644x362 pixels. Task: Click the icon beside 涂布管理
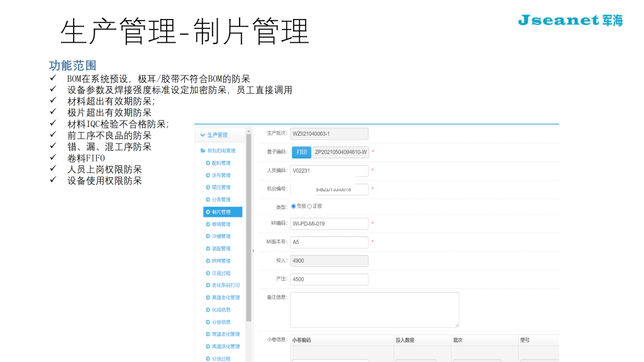pos(208,175)
